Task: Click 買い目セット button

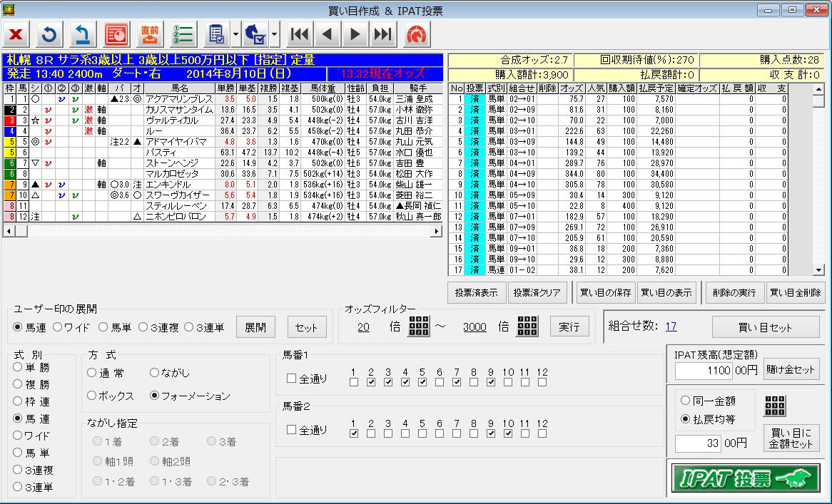Action: (765, 327)
